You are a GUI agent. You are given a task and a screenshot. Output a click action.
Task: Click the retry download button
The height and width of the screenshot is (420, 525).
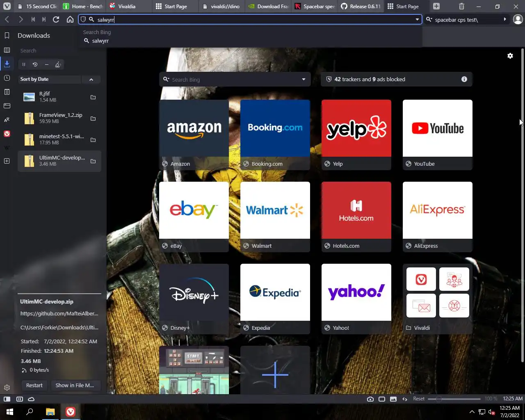35,64
